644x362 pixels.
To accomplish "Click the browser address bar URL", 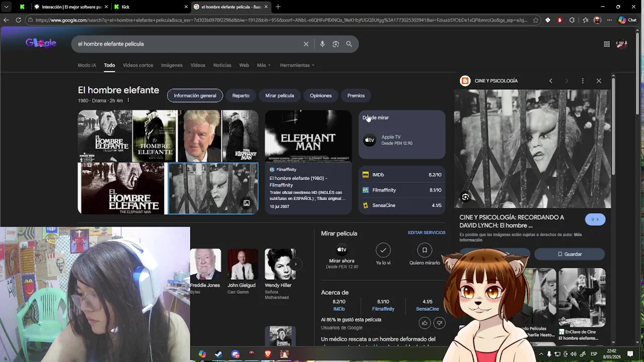I will click(280, 20).
